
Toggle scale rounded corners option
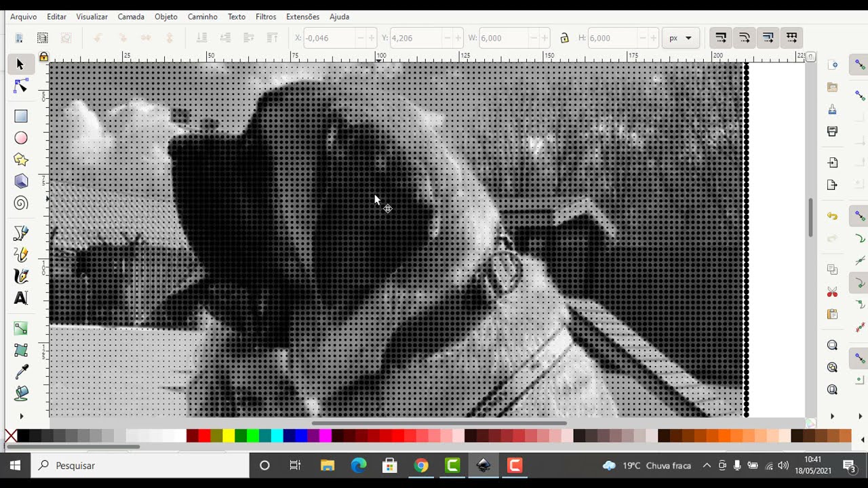[x=745, y=38]
